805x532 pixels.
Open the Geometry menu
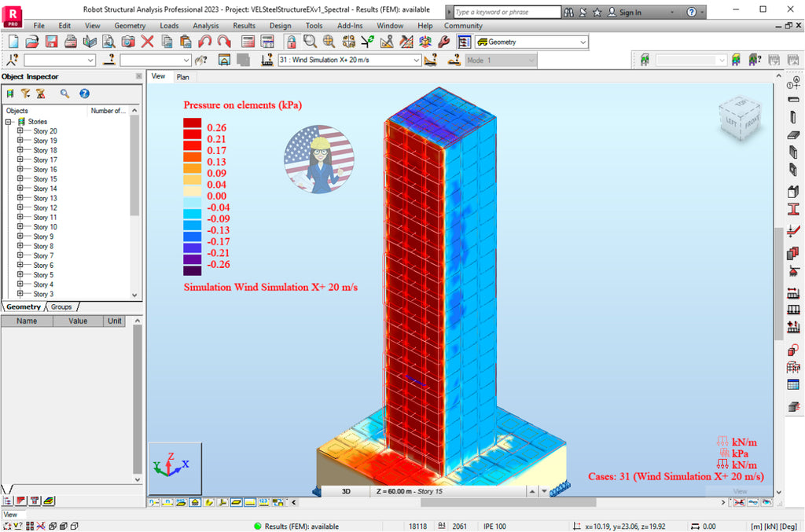(130, 26)
